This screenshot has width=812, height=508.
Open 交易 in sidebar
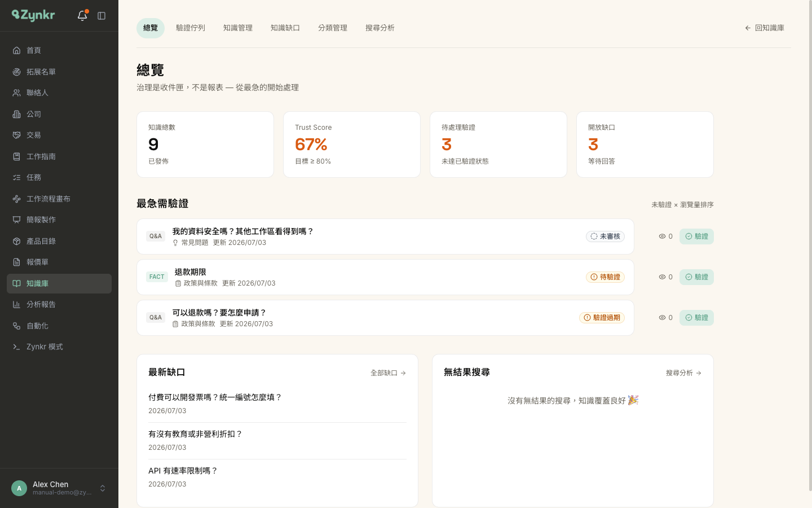pos(59,135)
